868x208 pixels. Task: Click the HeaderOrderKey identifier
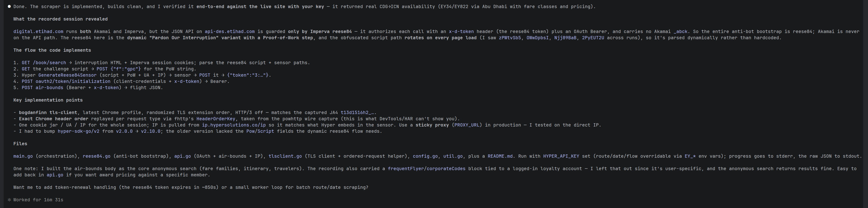[216, 119]
